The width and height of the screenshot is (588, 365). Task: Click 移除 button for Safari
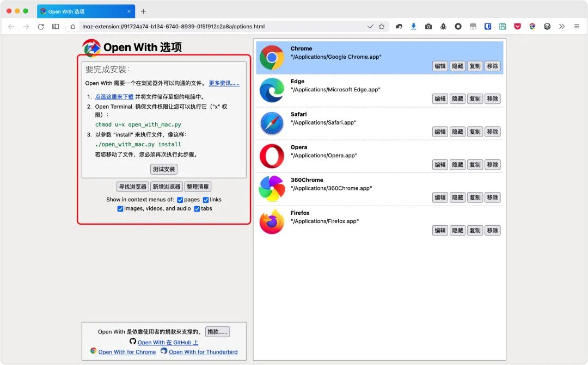click(x=492, y=132)
